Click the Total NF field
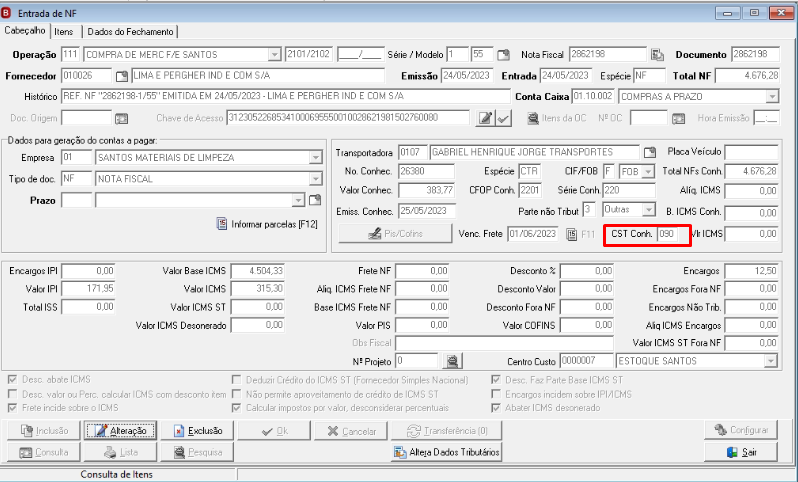 click(747, 76)
